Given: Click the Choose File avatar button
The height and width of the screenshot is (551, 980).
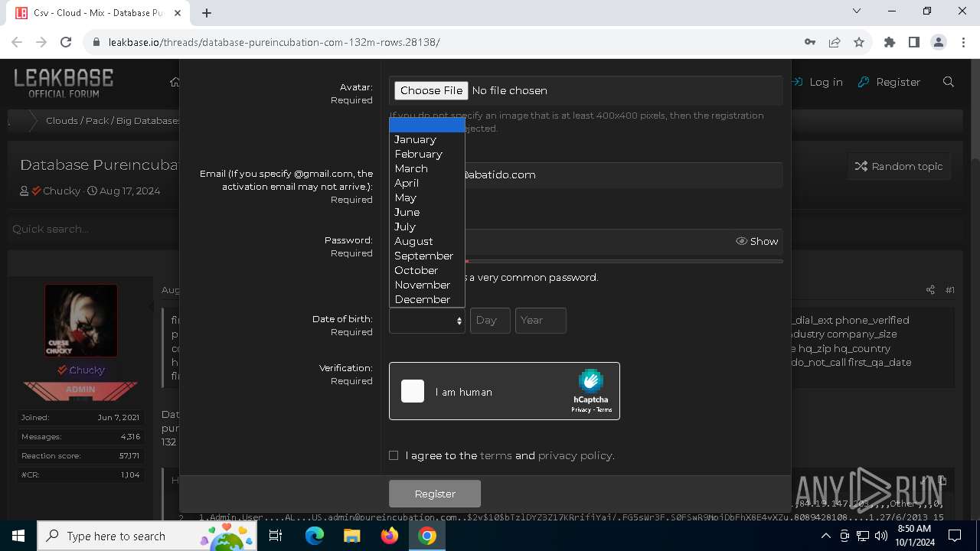Looking at the screenshot, I should click(431, 90).
